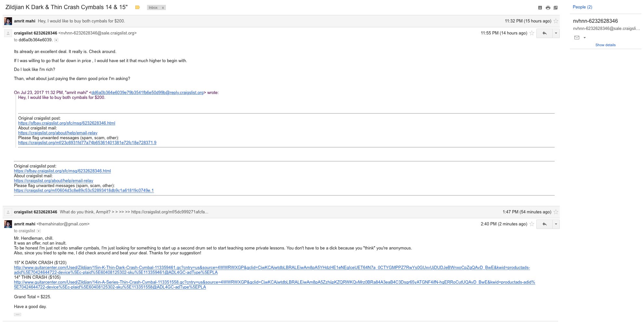This screenshot has width=644, height=322.
Task: Star the 1:47 PM message
Action: 556,212
